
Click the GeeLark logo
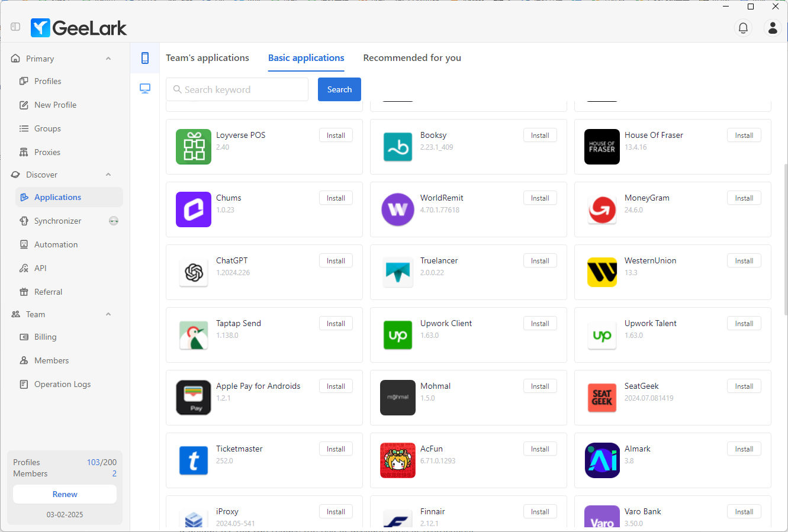click(x=79, y=28)
